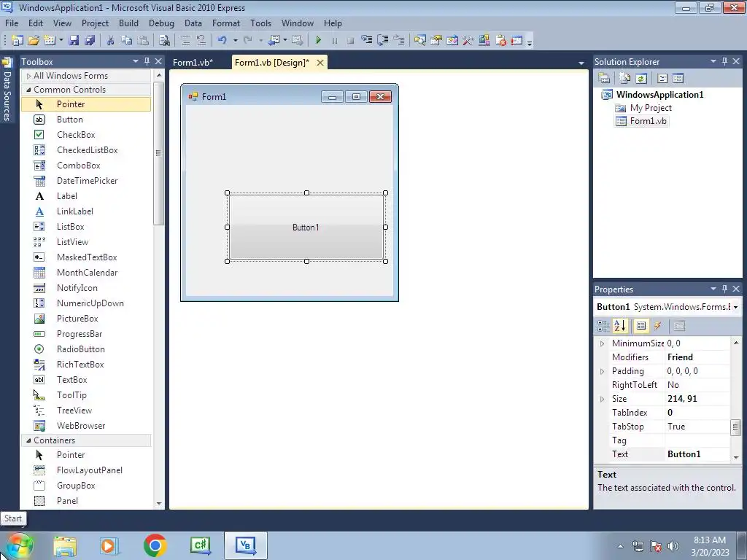Click the Open File folder icon

coord(34,41)
